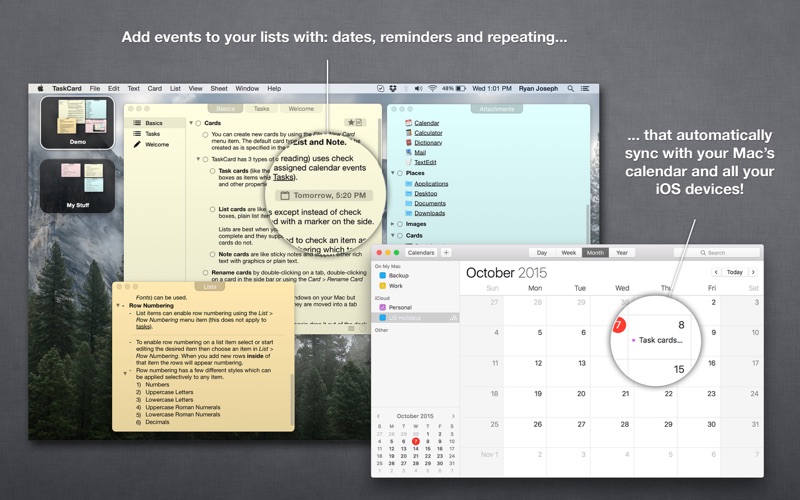Click the Applications folder icon

click(409, 184)
